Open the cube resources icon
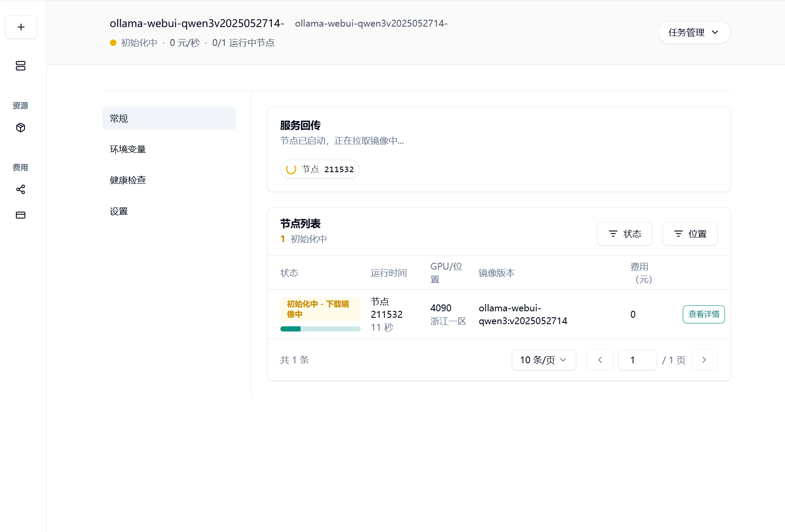Screen dimensions: 785x532 (x=21, y=128)
